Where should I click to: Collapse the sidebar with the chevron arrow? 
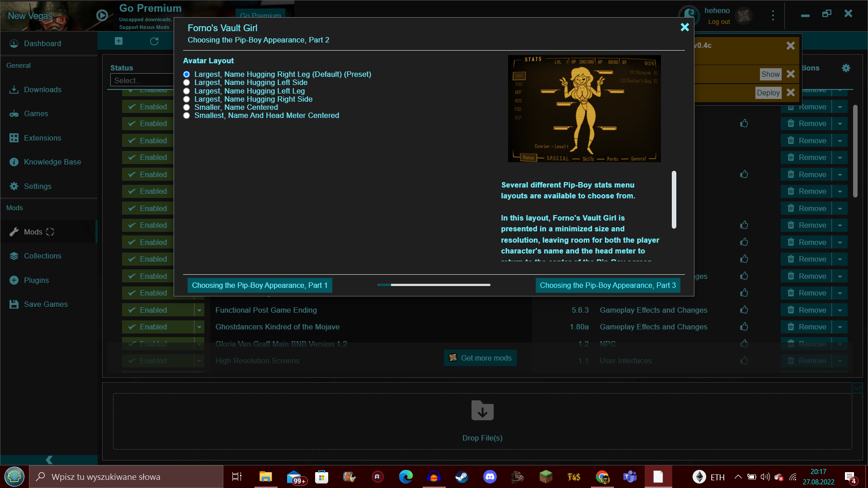pos(49,460)
